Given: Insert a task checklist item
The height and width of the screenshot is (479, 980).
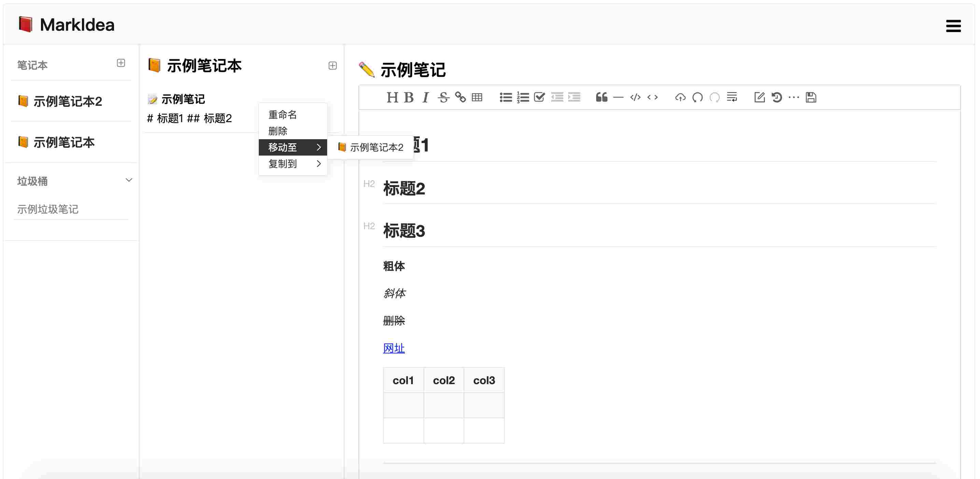Looking at the screenshot, I should pyautogui.click(x=540, y=98).
